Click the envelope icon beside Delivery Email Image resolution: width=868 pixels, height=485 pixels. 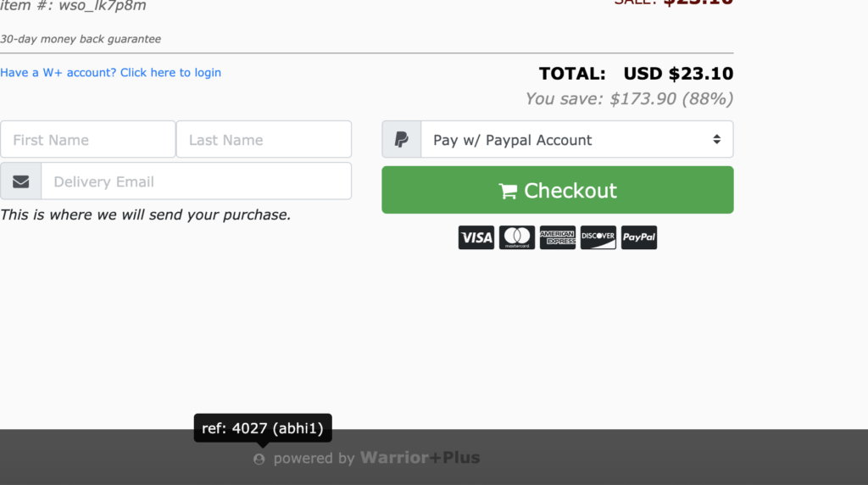coord(21,181)
